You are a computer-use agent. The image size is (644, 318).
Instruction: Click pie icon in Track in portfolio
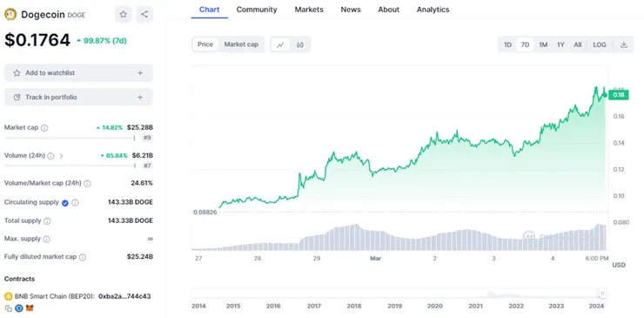point(17,98)
